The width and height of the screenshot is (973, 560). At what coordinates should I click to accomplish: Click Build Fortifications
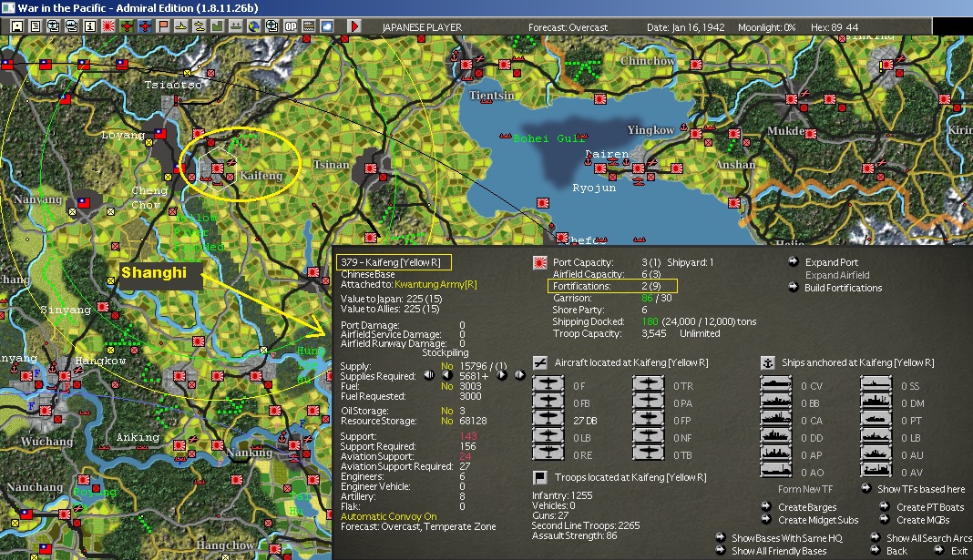[x=844, y=288]
